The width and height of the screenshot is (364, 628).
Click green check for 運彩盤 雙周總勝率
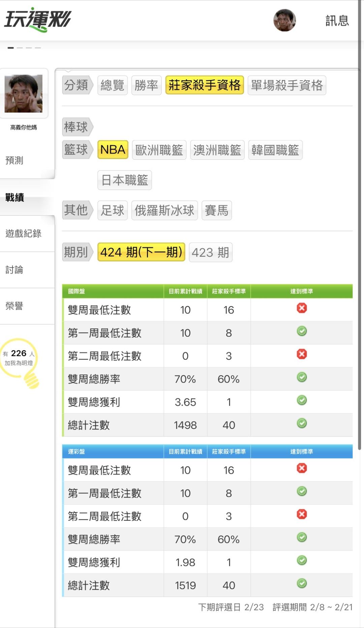point(302,537)
